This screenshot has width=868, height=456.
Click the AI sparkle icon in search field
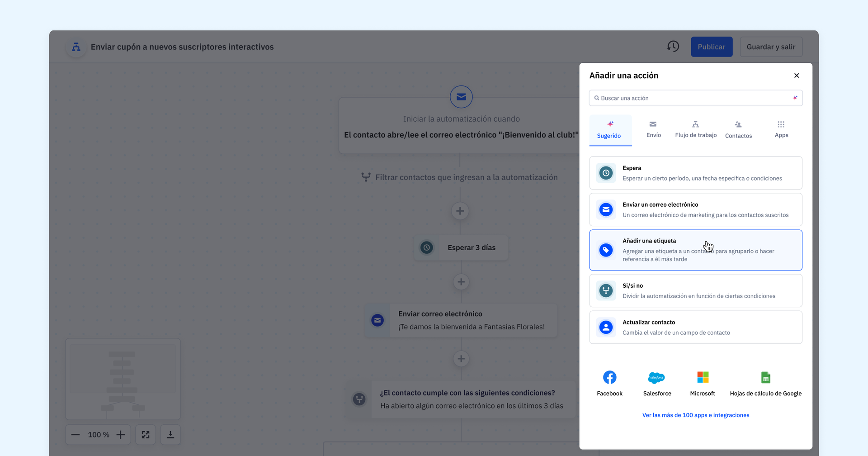[795, 98]
